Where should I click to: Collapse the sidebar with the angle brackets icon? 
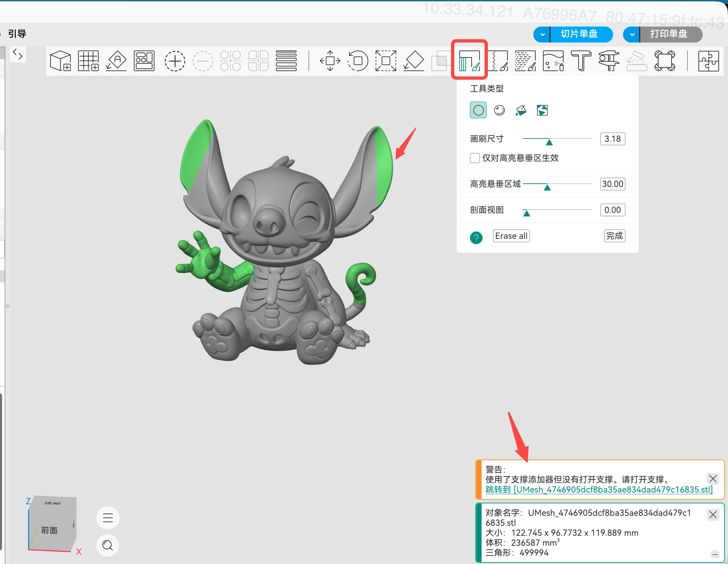(18, 54)
